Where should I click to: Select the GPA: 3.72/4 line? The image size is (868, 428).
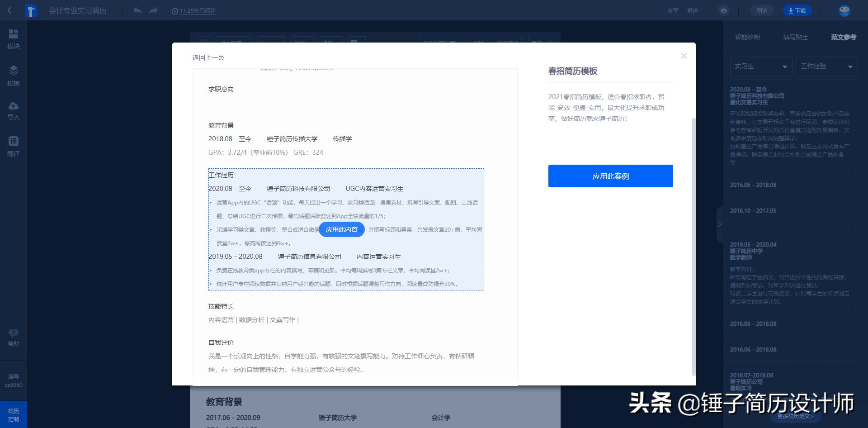pyautogui.click(x=266, y=152)
